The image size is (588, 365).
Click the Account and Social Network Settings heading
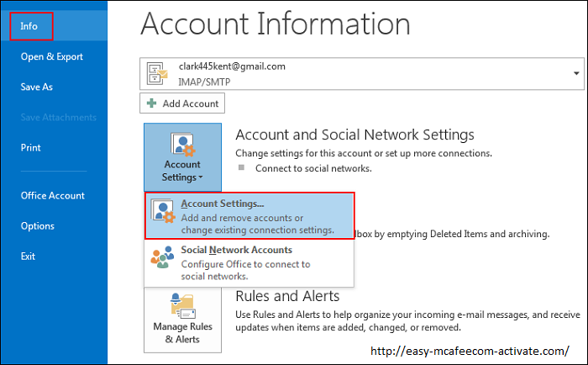(354, 135)
